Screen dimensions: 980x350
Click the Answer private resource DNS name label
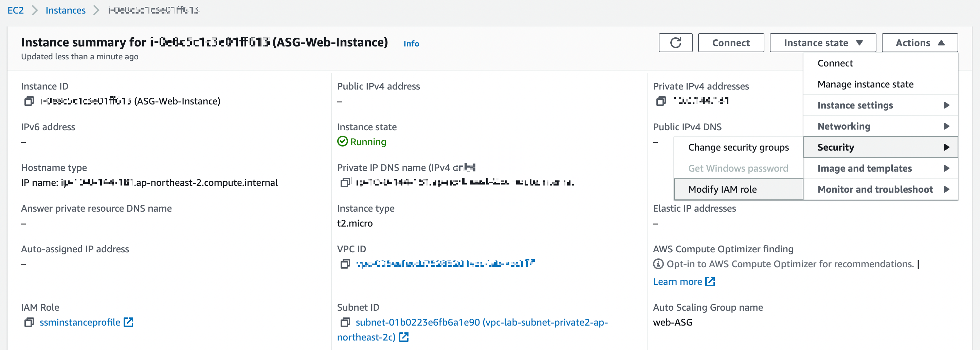coord(96,208)
